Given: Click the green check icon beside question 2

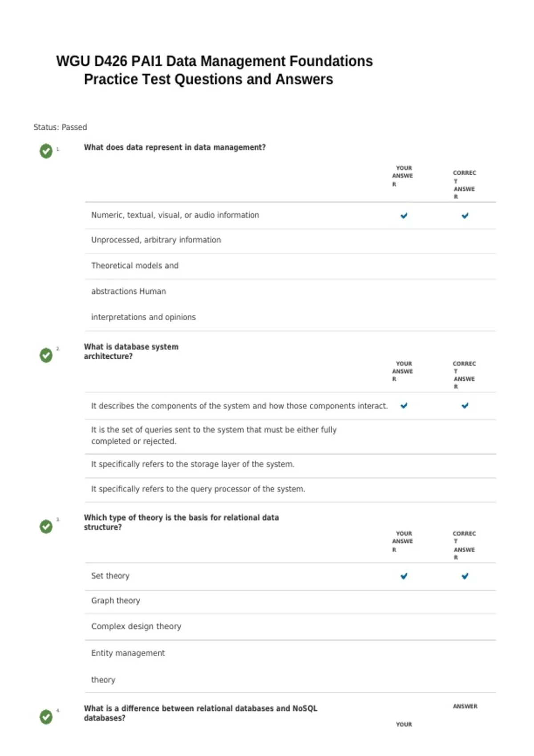Looking at the screenshot, I should point(46,355).
